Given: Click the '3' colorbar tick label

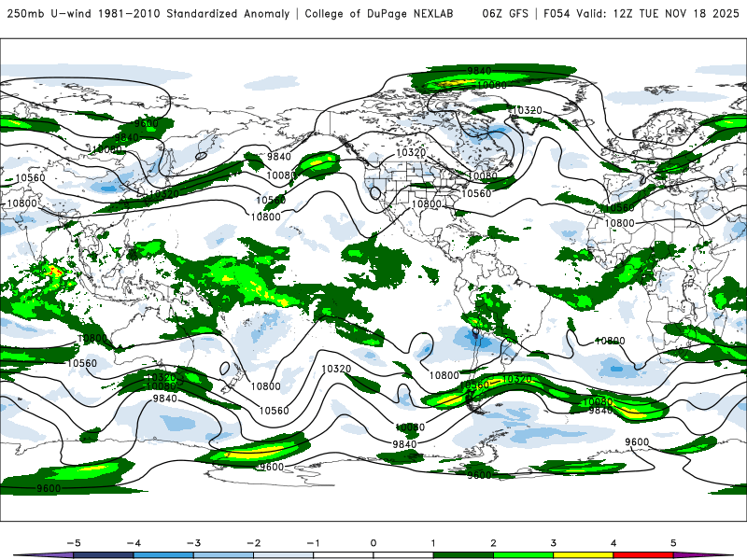Looking at the screenshot, I should tap(553, 543).
